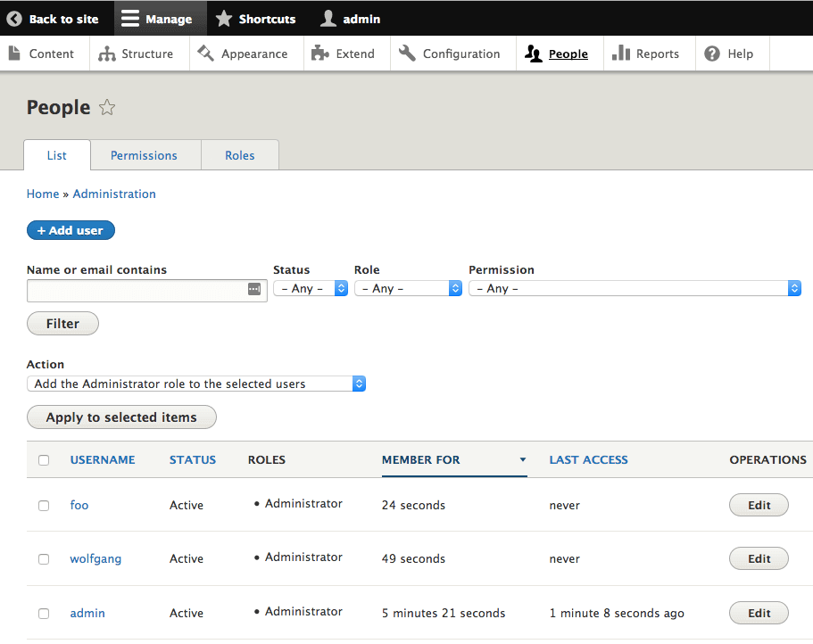This screenshot has height=644, width=813.
Task: Click the Add user button
Action: click(x=71, y=230)
